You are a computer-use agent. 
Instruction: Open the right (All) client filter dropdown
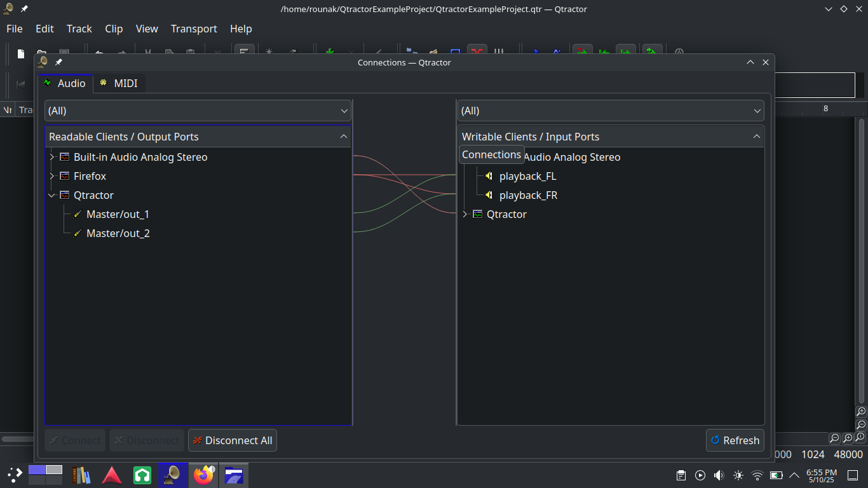pos(611,111)
